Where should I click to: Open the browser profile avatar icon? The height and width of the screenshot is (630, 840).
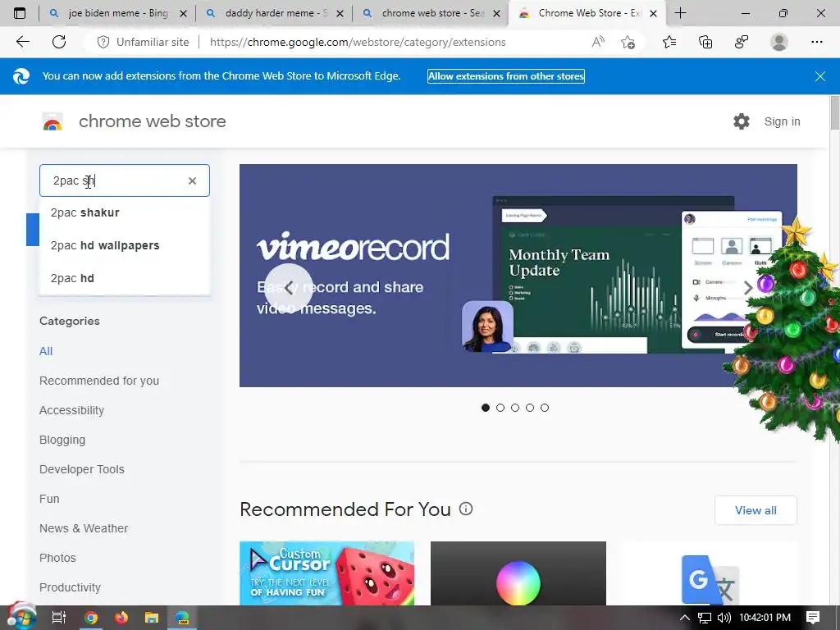click(x=779, y=42)
